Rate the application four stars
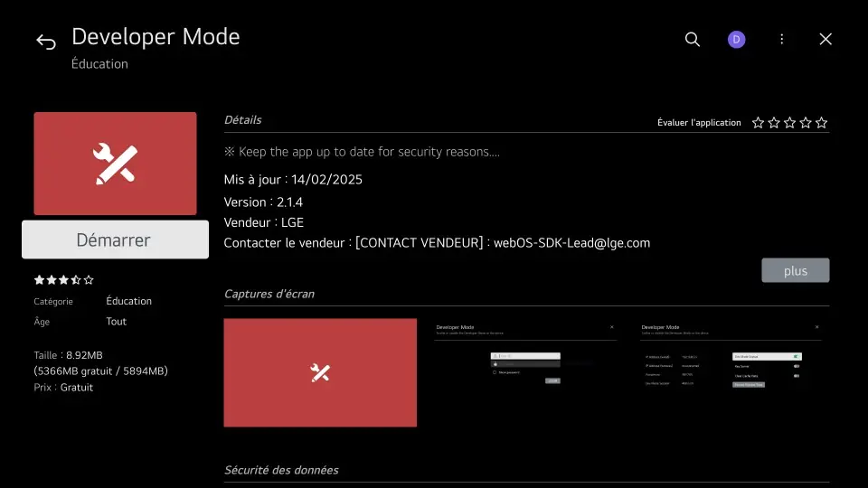The image size is (868, 488). click(806, 123)
